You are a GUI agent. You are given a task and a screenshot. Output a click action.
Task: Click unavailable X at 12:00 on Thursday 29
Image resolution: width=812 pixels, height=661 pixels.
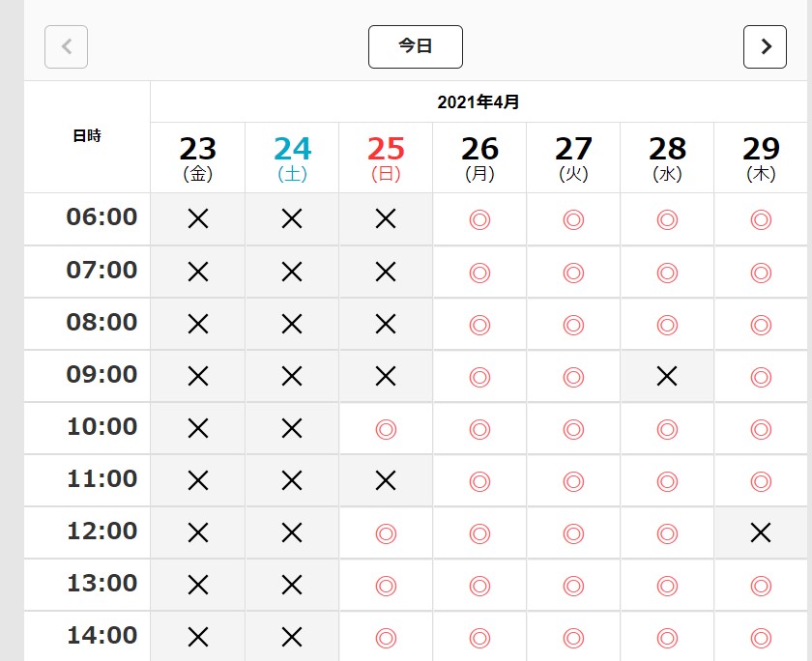761,532
